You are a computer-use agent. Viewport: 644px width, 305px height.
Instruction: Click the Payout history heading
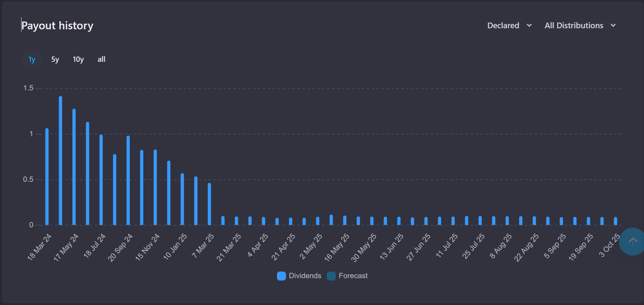tap(58, 25)
